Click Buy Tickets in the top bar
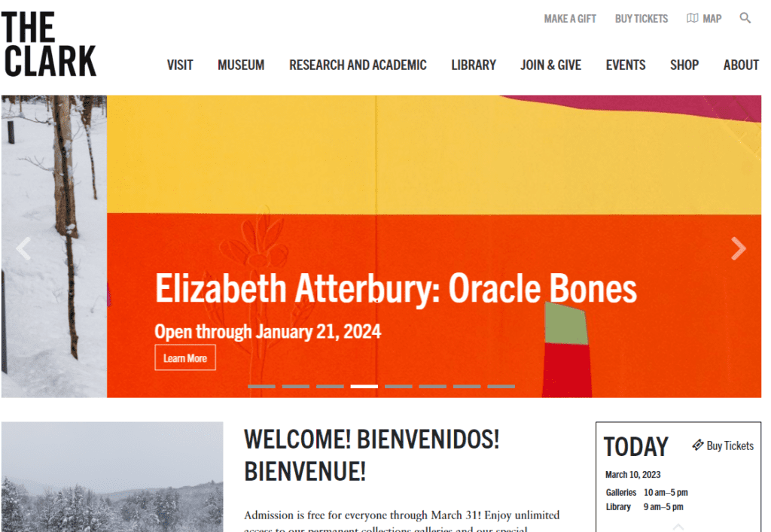Image resolution: width=771 pixels, height=532 pixels. coord(641,19)
